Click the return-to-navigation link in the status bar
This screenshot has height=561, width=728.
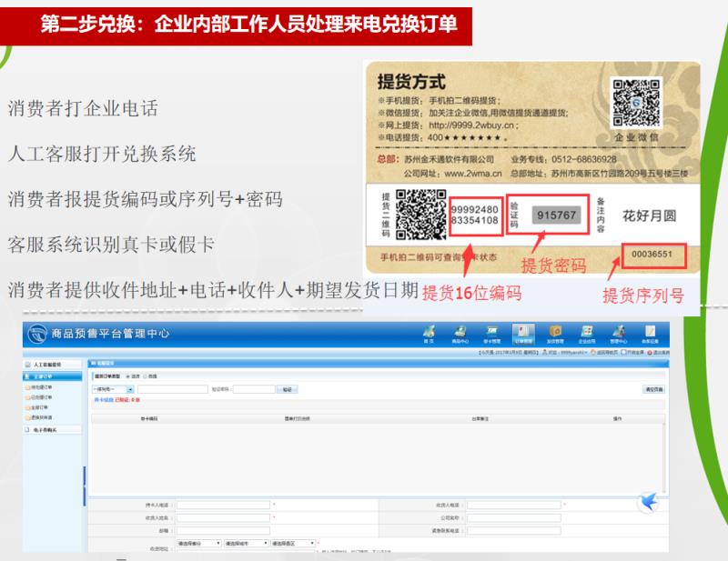(x=604, y=353)
